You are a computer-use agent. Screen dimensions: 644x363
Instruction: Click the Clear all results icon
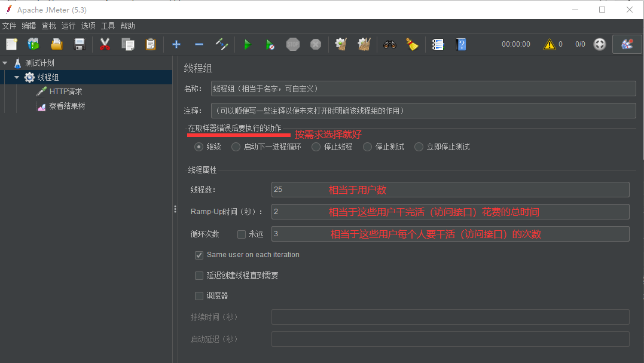click(x=364, y=44)
